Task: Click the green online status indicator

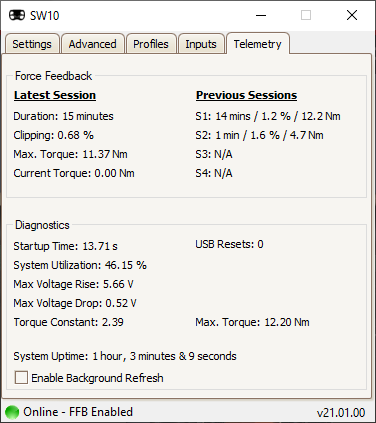Action: pyautogui.click(x=12, y=412)
